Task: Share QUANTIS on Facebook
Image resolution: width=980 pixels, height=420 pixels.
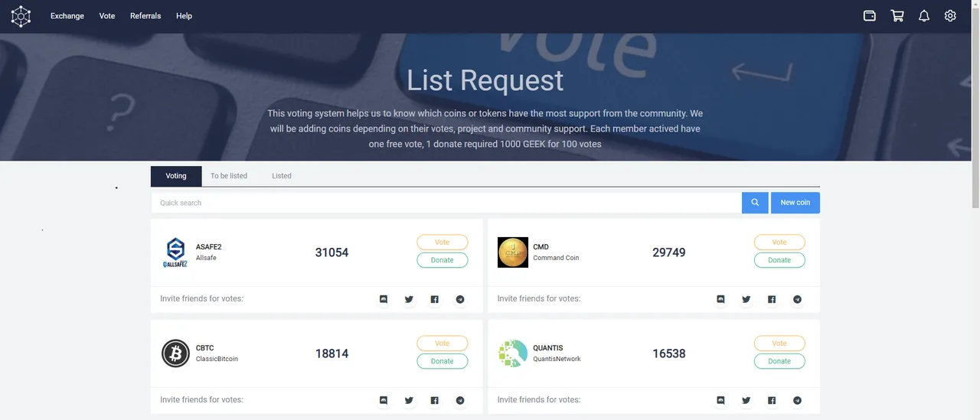Action: pos(772,400)
